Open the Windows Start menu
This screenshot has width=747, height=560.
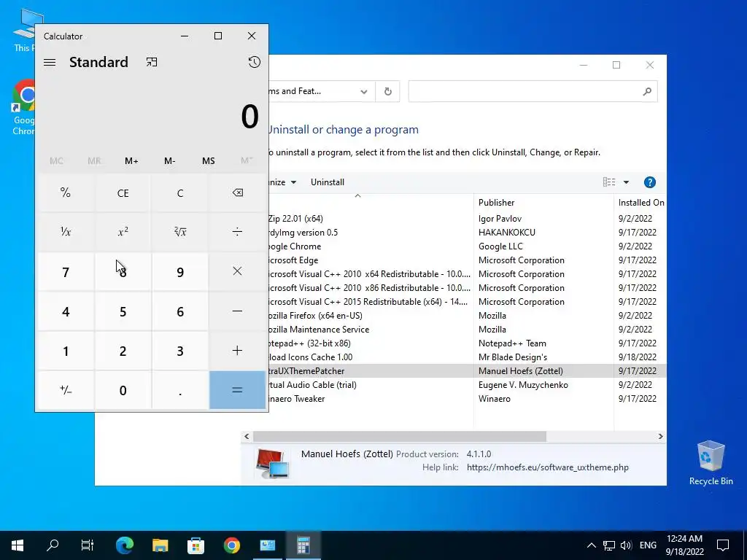tap(18, 545)
